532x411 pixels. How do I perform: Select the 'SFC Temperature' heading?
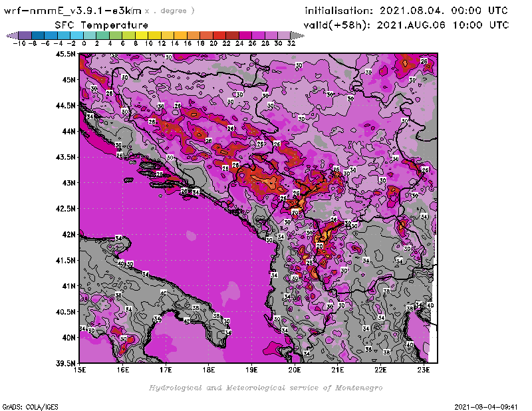[x=102, y=25]
